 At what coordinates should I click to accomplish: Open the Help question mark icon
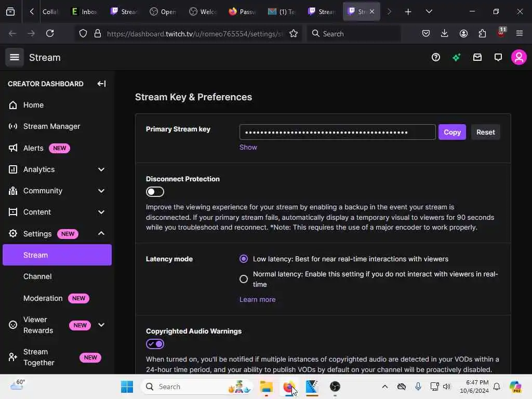point(436,57)
